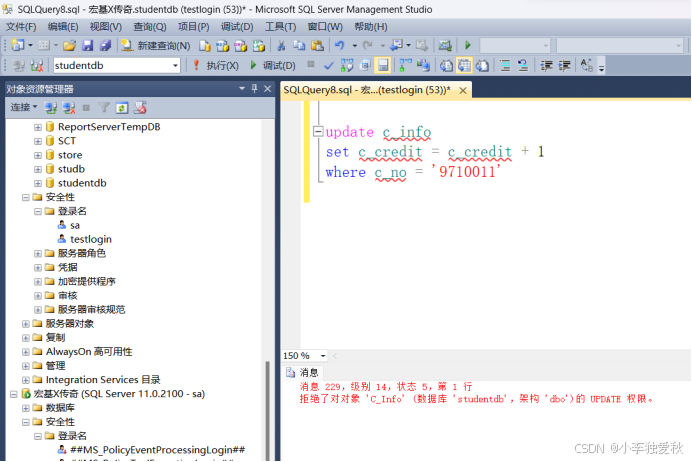Viewport: 692px width, 462px height.
Task: Toggle the highlighted Results to Grid icon
Action: (464, 66)
